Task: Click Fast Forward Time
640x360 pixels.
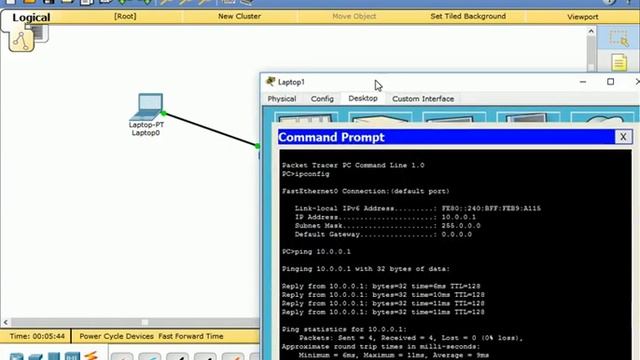Action: click(x=191, y=336)
